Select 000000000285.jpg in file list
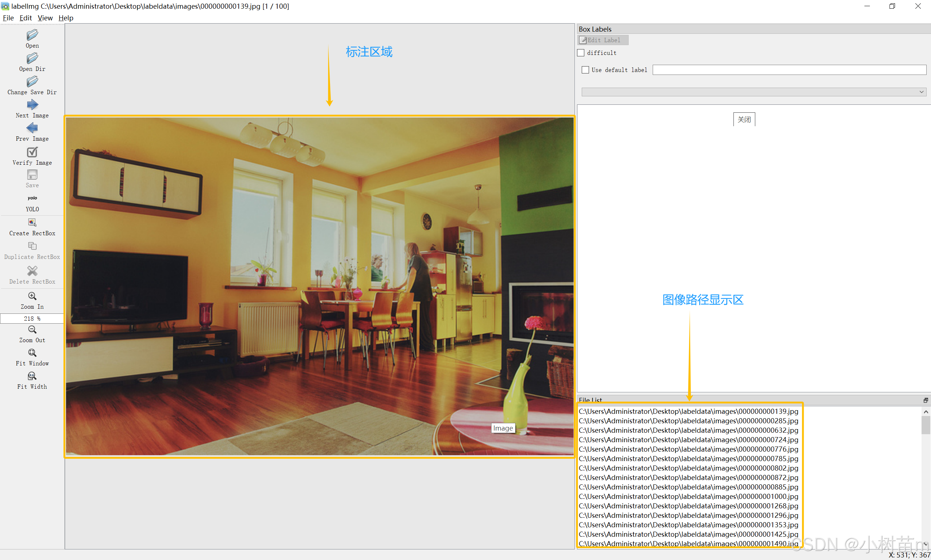The width and height of the screenshot is (931, 560). pos(688,421)
